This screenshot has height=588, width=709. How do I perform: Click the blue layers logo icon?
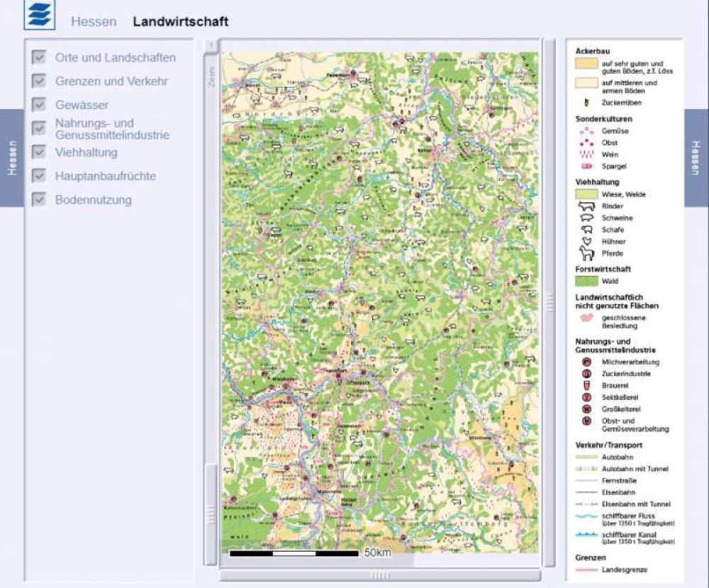click(x=40, y=14)
